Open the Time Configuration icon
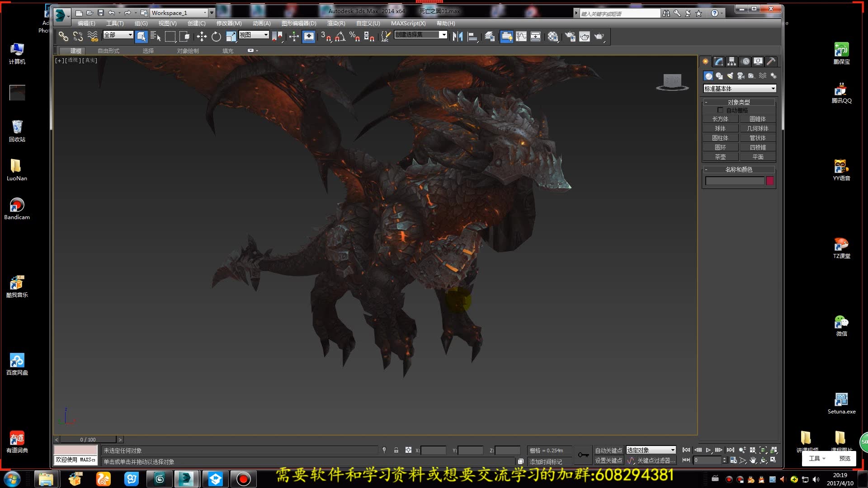The width and height of the screenshot is (868, 488). [733, 460]
